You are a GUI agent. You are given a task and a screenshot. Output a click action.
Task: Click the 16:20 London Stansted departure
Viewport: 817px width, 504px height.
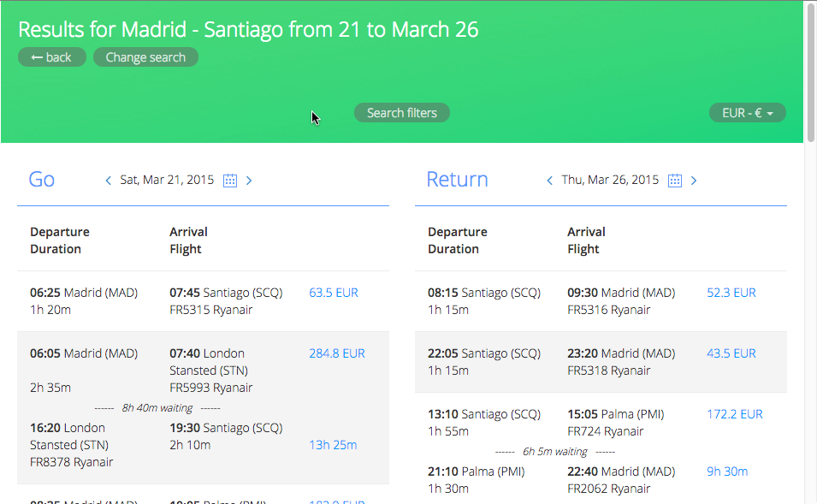[x=69, y=436]
